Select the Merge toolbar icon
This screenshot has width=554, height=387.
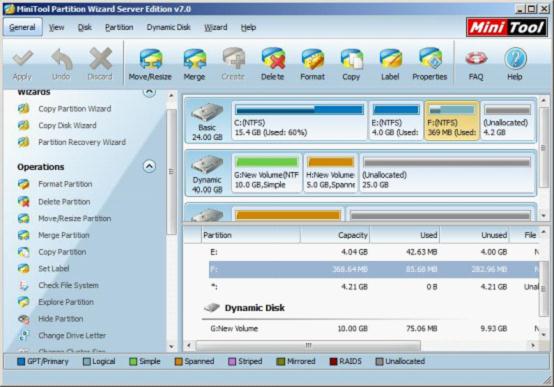point(194,59)
